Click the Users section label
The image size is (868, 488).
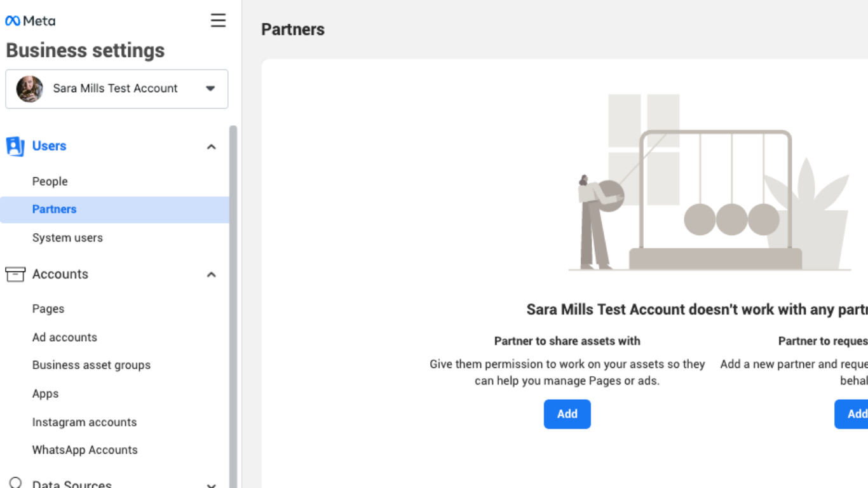point(50,146)
